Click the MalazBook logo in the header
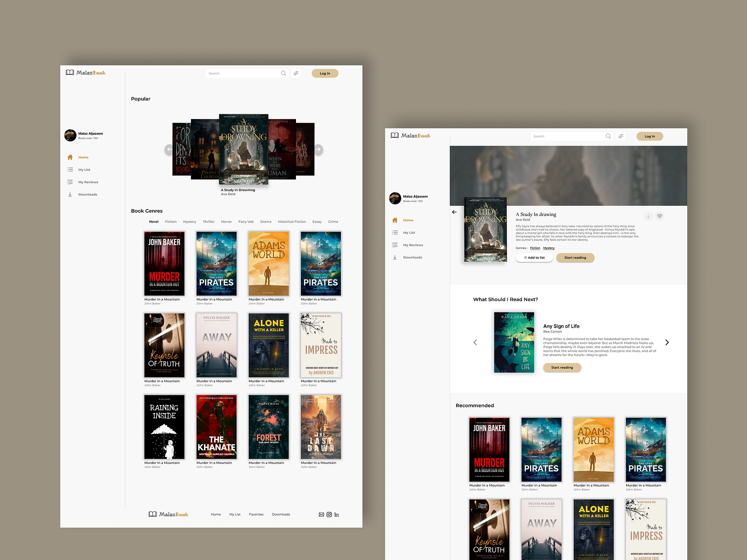 (85, 73)
